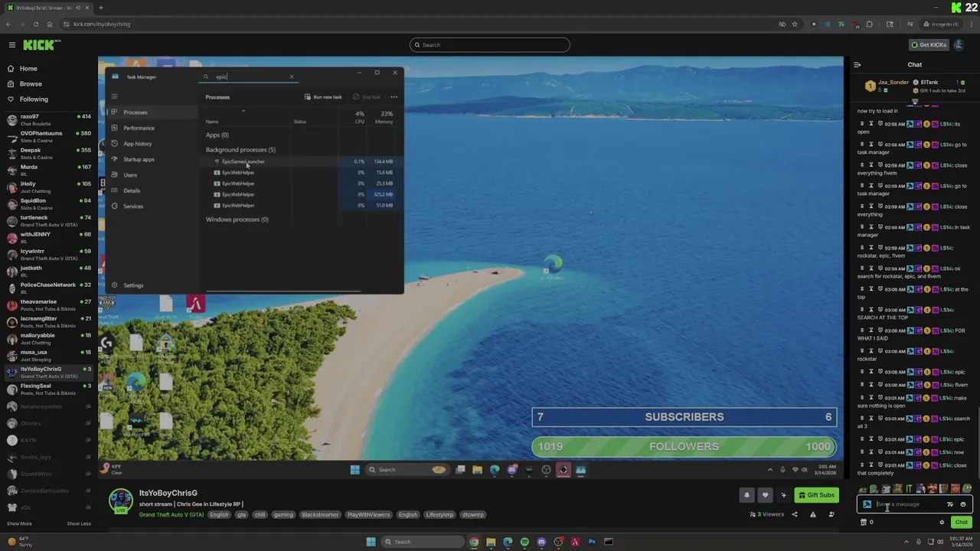Click the Get KICKs button
The height and width of the screenshot is (551, 980).
929,45
